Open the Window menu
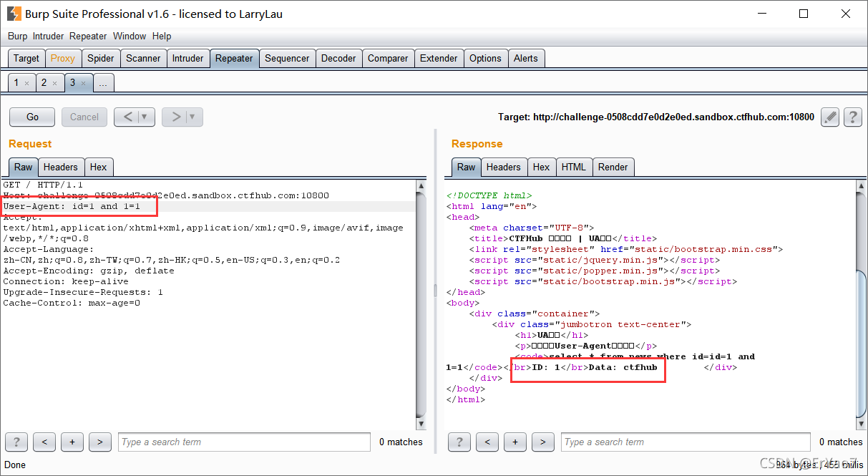The image size is (868, 476). pyautogui.click(x=130, y=36)
